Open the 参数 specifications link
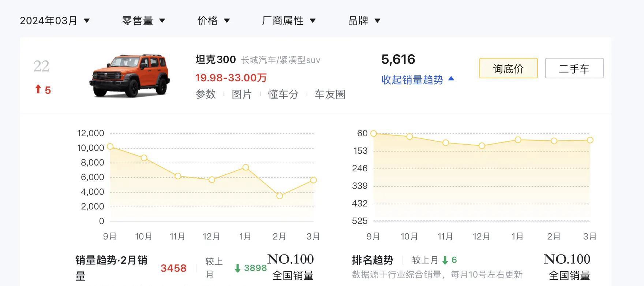 pos(206,94)
